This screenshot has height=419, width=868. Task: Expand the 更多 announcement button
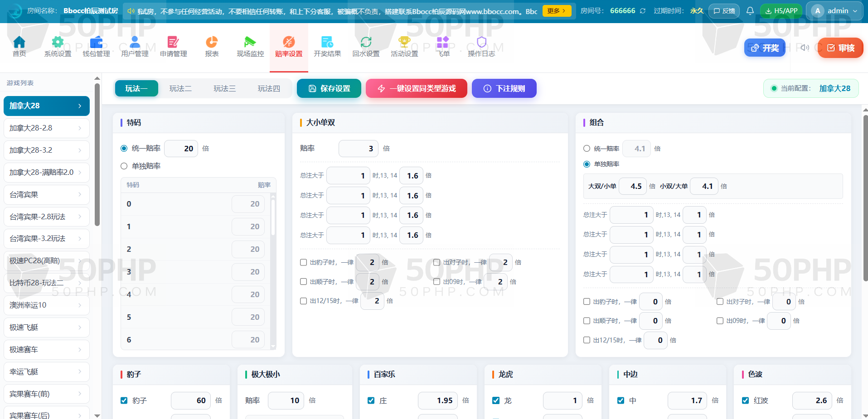pos(556,11)
